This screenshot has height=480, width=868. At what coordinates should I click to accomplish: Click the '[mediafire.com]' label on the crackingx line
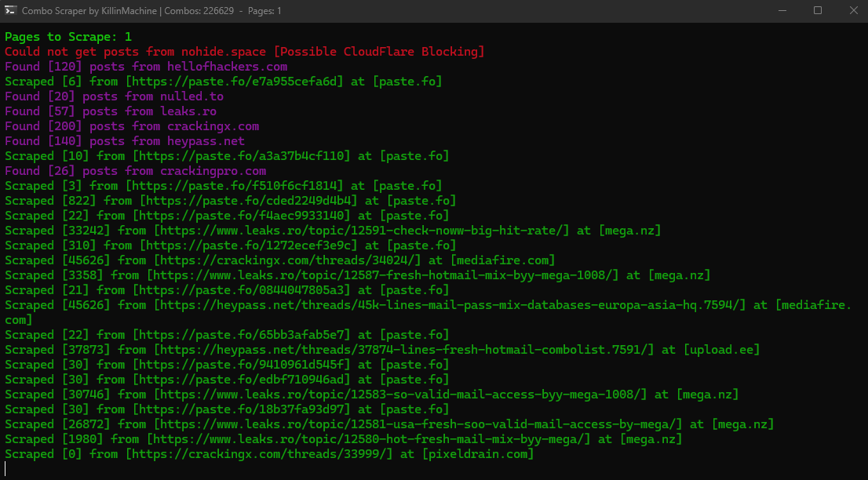click(x=502, y=260)
